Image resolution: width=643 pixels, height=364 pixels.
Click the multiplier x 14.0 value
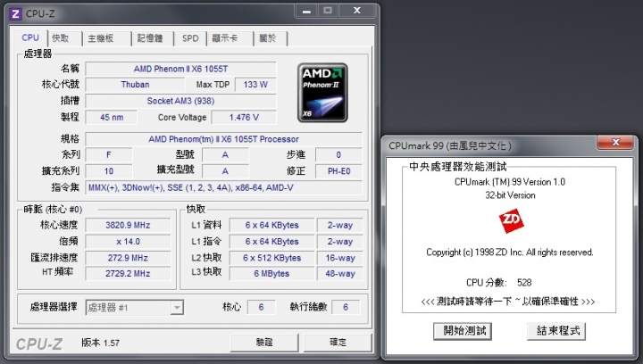[x=128, y=242]
